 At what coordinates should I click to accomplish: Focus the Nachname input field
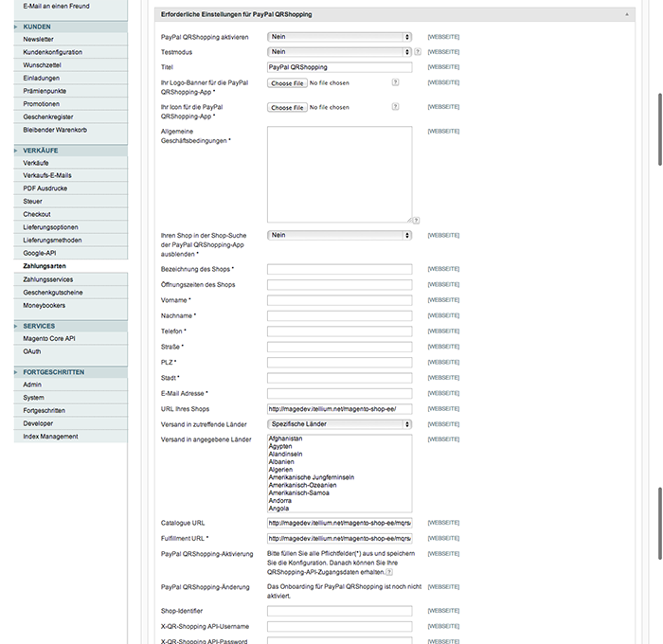339,316
